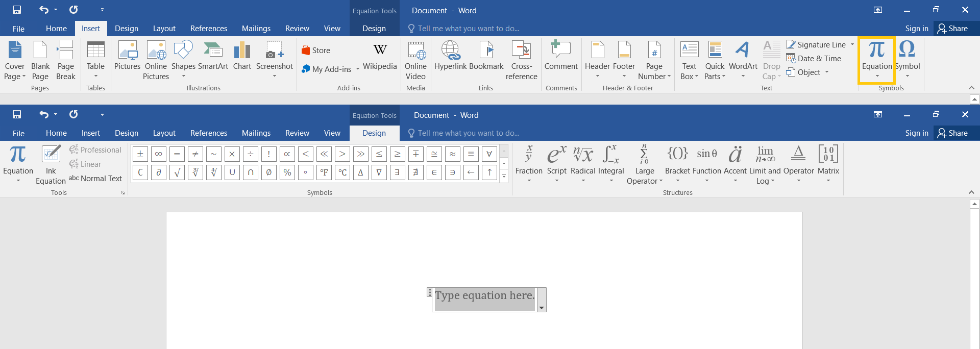Viewport: 980px width, 349px height.
Task: Insert the element-of (∈) symbol
Action: coord(434,172)
